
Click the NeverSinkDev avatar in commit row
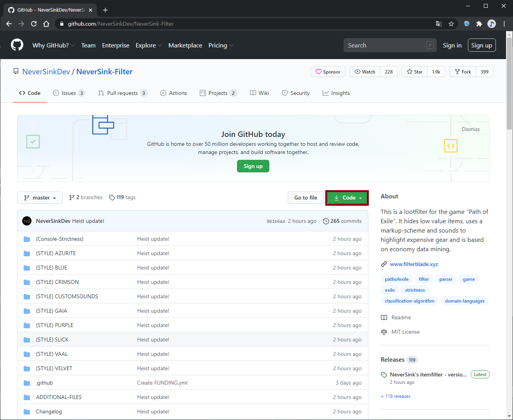tap(27, 221)
